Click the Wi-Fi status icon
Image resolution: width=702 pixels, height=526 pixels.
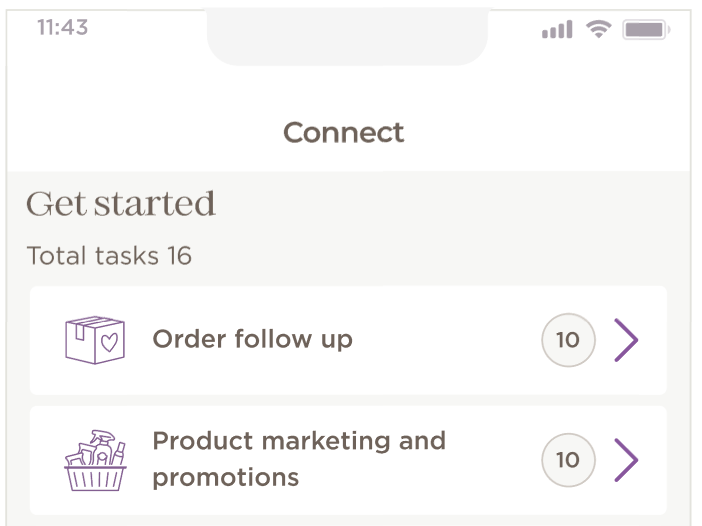pos(598,29)
